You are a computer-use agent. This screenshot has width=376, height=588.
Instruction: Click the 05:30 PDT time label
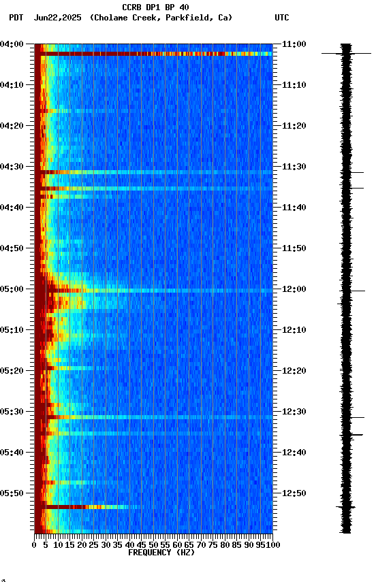(12, 412)
